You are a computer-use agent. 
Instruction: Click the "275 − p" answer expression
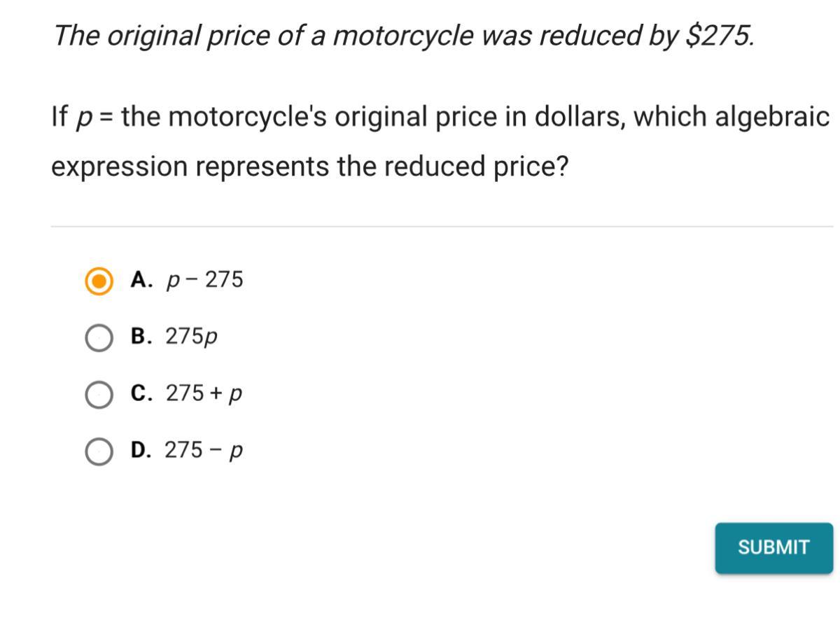pyautogui.click(x=204, y=450)
